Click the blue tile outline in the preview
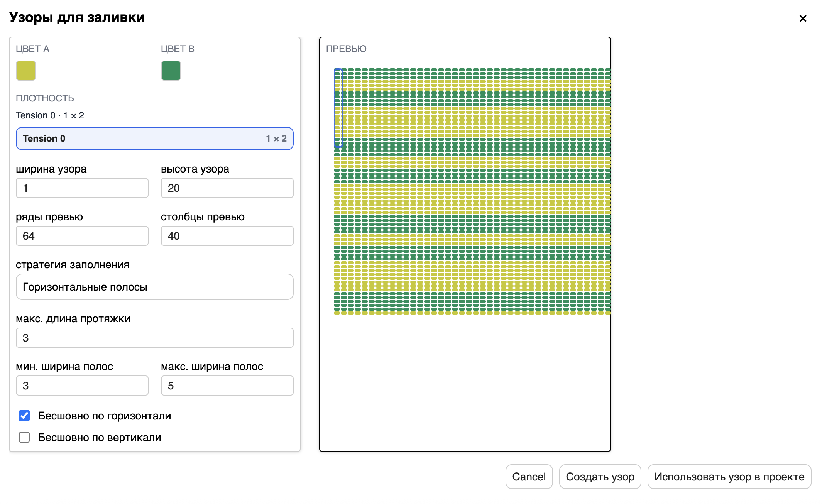Viewport: 822px width, 504px height. tap(338, 108)
